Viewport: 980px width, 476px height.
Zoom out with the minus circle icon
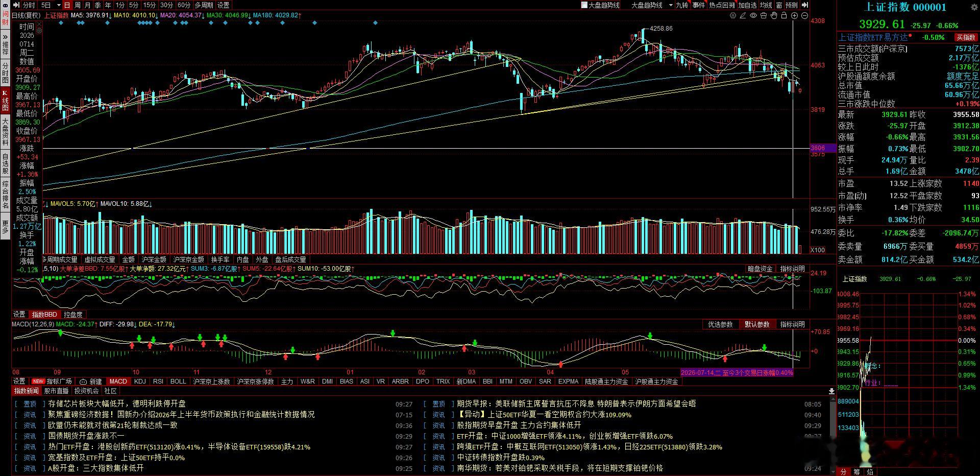[805, 16]
